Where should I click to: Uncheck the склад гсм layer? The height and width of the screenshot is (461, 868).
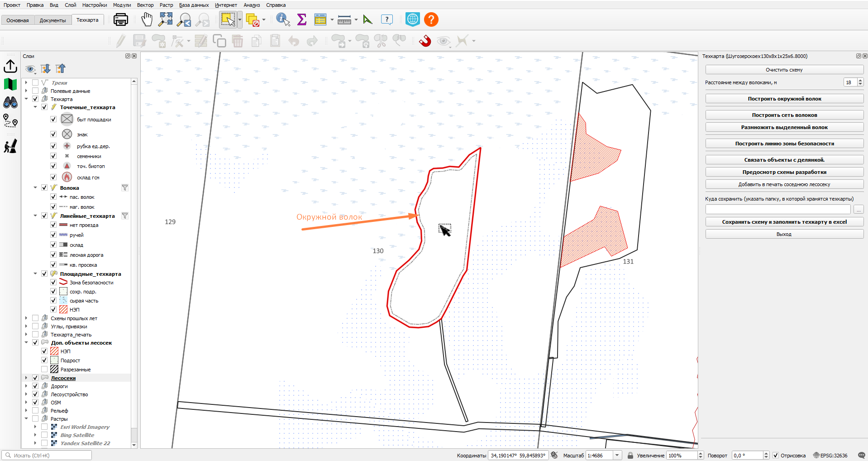(53, 177)
